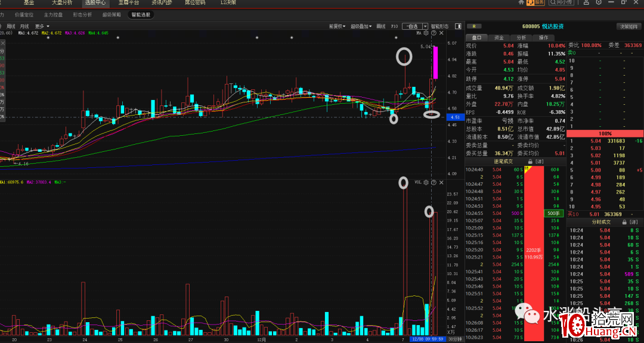This screenshot has width=644, height=343.
Task: Toggle the R marker next to stock code
Action: point(475,26)
